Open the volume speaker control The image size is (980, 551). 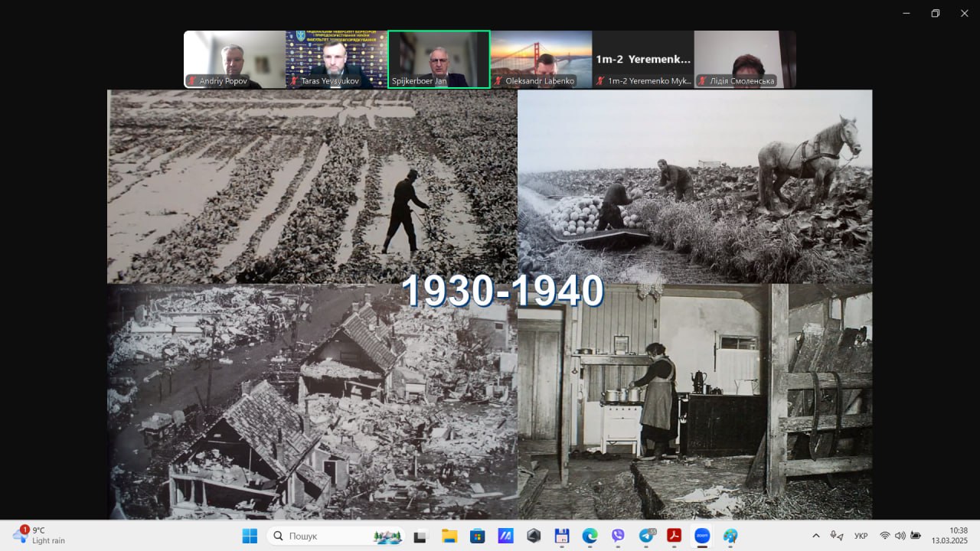tap(900, 536)
